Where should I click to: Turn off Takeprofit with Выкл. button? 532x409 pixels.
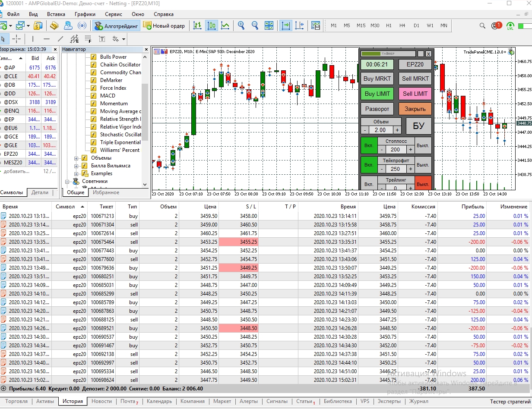423,165
